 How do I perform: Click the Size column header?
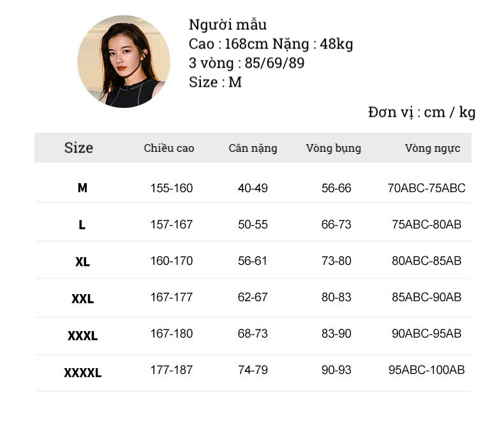coord(78,148)
